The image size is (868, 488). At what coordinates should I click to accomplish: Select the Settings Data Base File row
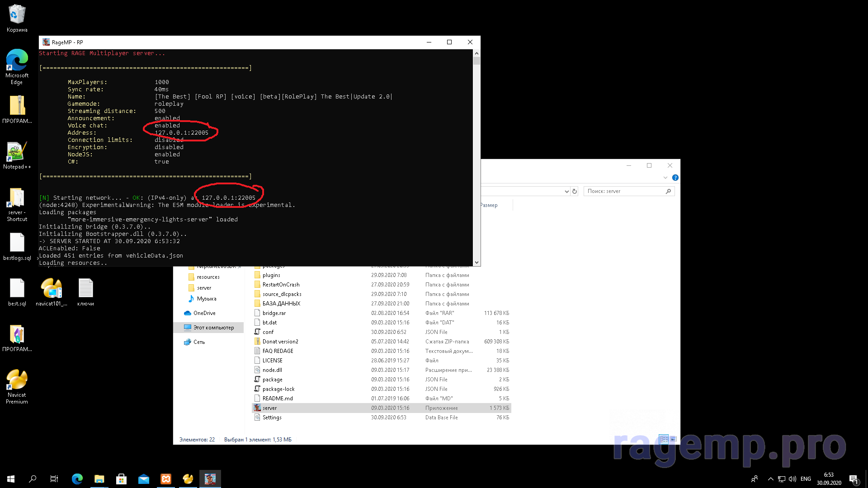[x=382, y=418]
